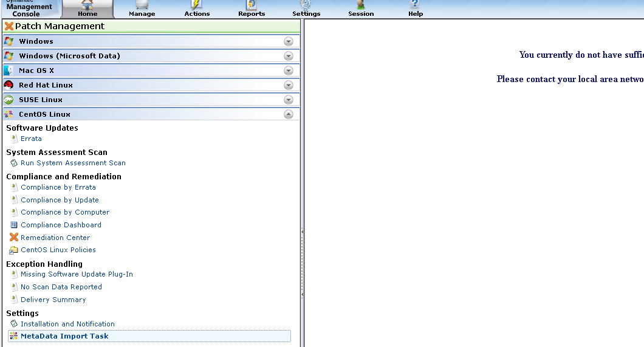
Task: Click the No Scan Data Reported icon
Action: [x=14, y=287]
